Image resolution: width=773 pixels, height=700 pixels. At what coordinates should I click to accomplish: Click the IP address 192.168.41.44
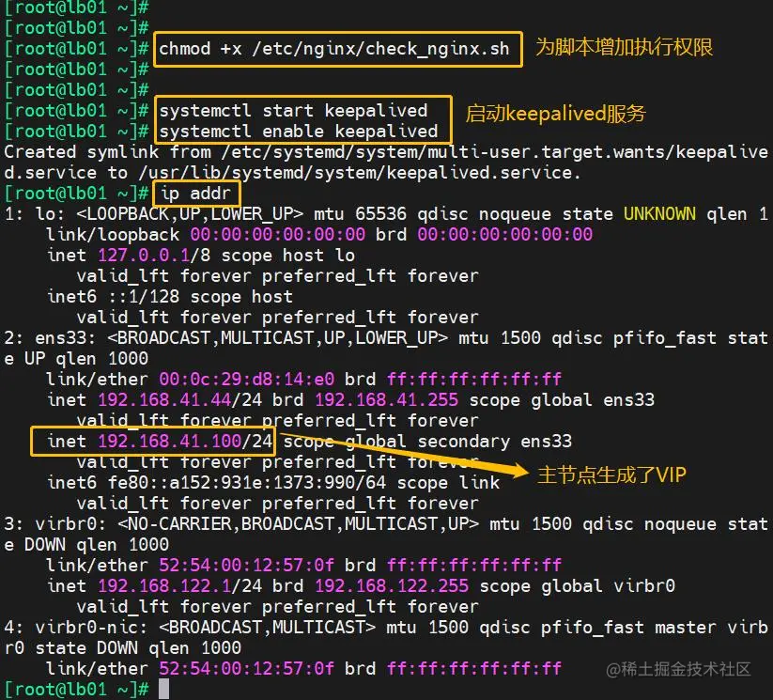pyautogui.click(x=164, y=400)
